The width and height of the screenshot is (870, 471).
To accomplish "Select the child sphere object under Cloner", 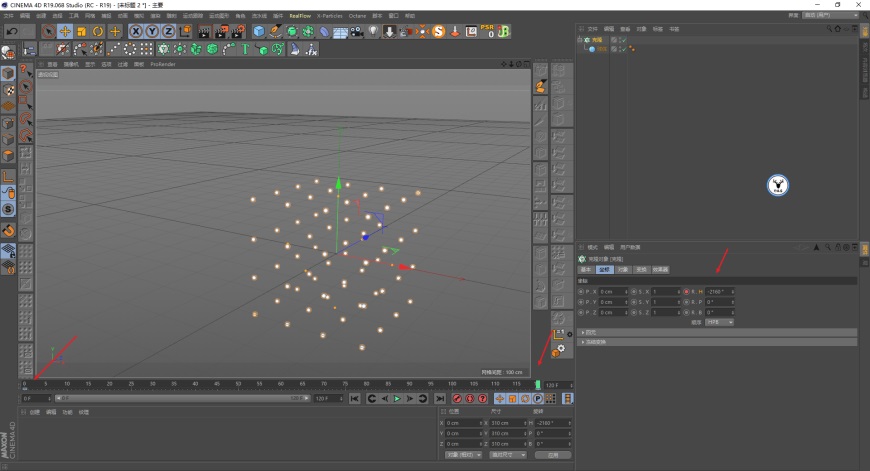I will [601, 49].
